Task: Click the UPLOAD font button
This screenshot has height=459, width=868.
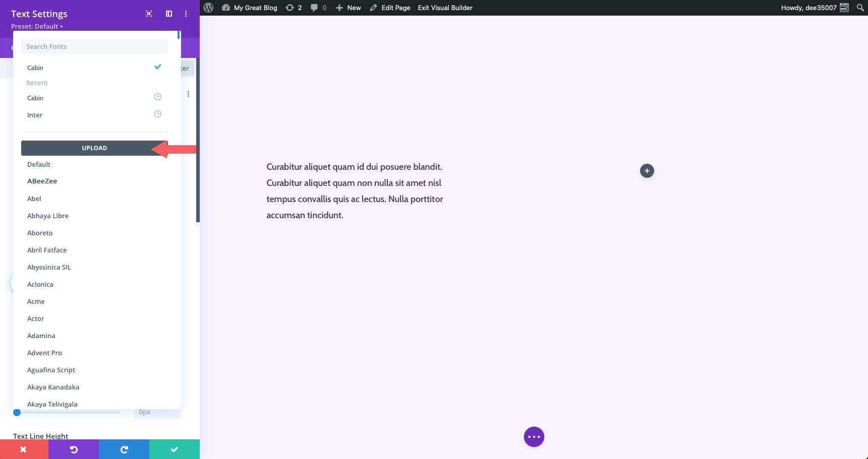Action: 94,148
